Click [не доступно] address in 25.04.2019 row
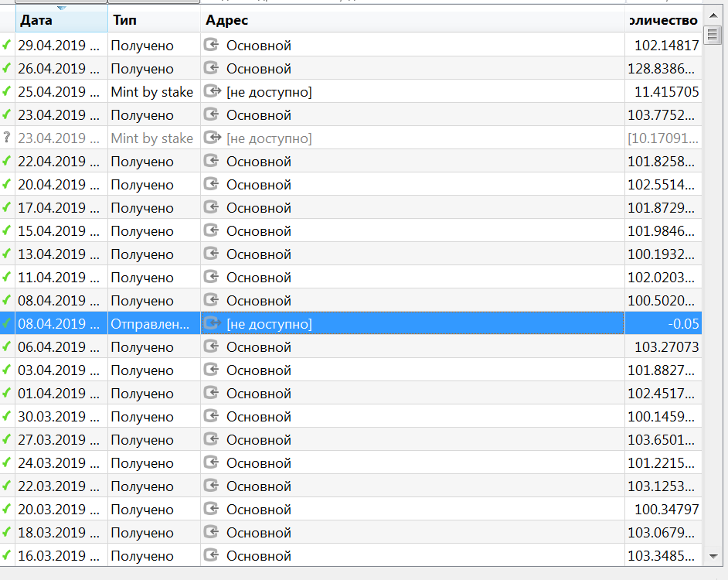This screenshot has width=728, height=580. click(269, 92)
